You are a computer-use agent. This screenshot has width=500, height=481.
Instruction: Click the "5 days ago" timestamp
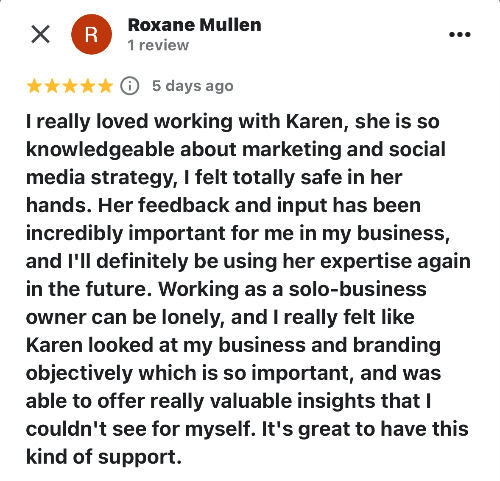(193, 86)
